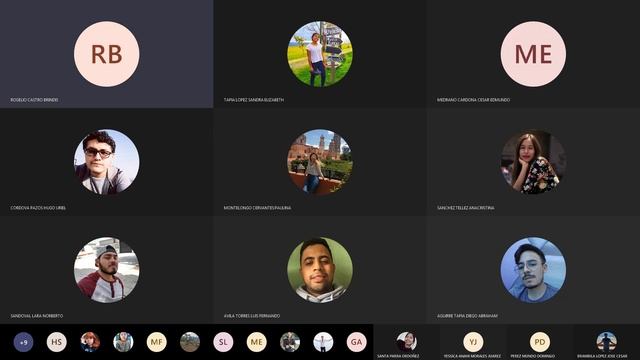Screen dimensions: 640x360
Task: Select the small ME avatar in bottom strip
Action: [x=257, y=342]
